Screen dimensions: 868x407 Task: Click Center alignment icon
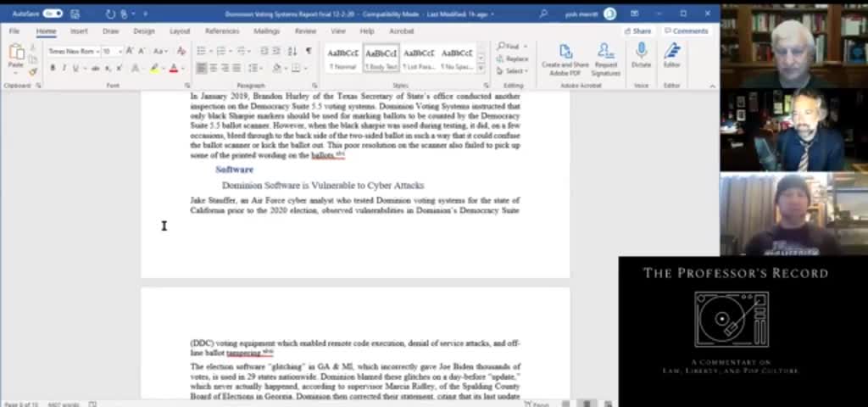pyautogui.click(x=213, y=68)
